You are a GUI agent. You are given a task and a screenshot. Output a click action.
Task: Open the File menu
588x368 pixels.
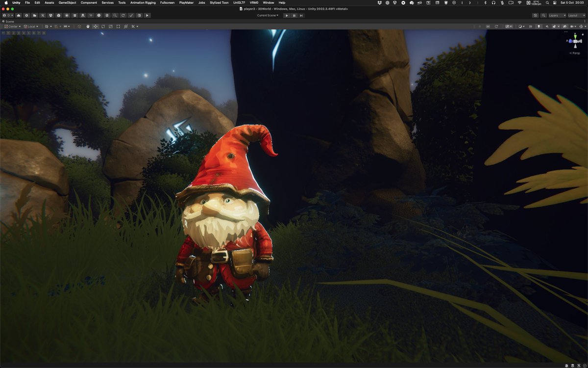27,2
